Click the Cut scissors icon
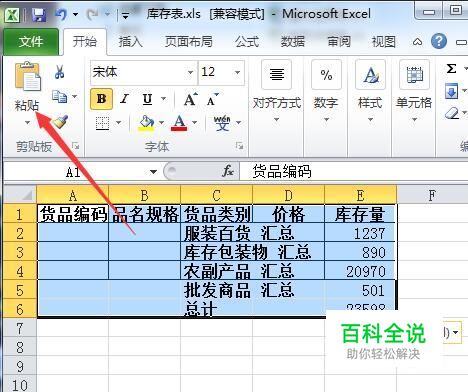Screen dimensions: 468x392 (59, 72)
